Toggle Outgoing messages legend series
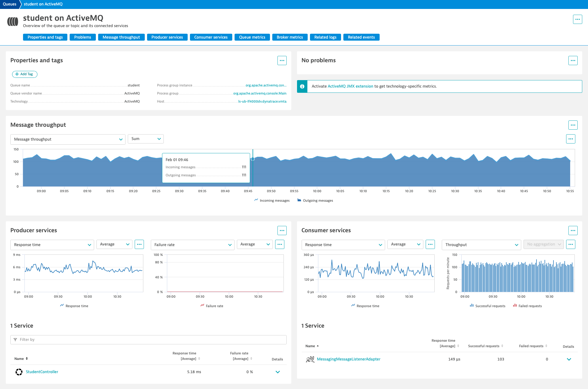The width and height of the screenshot is (588, 389). (x=315, y=201)
